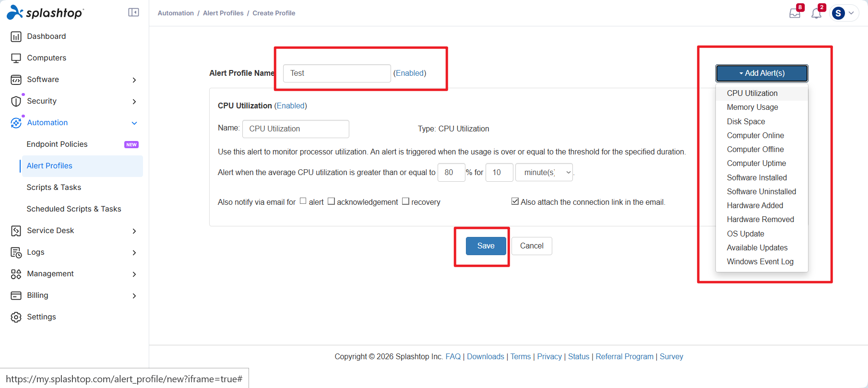This screenshot has height=388, width=868.
Task: Go to Alert Profiles breadcrumb
Action: click(223, 13)
